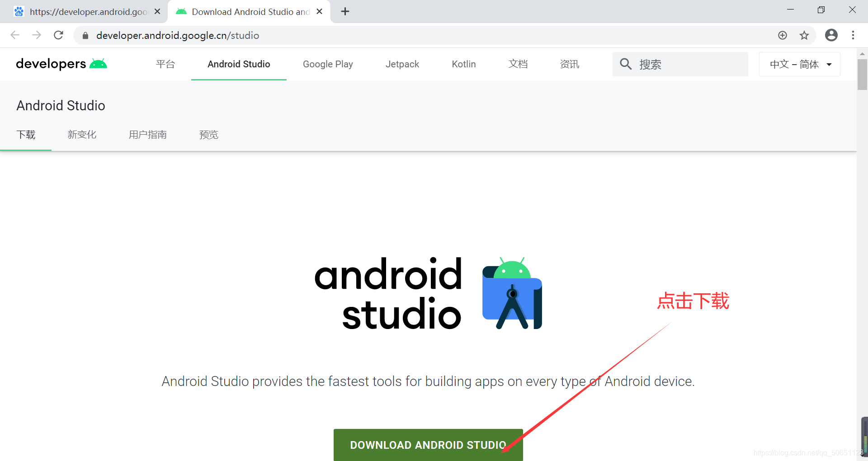Expand the 中文 – 简体 language dropdown

pos(800,64)
